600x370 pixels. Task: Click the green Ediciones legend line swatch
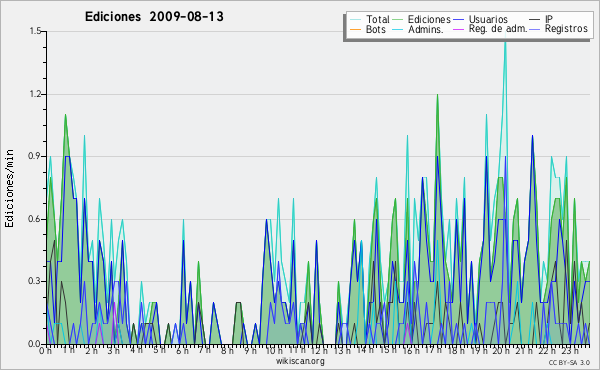coord(398,19)
